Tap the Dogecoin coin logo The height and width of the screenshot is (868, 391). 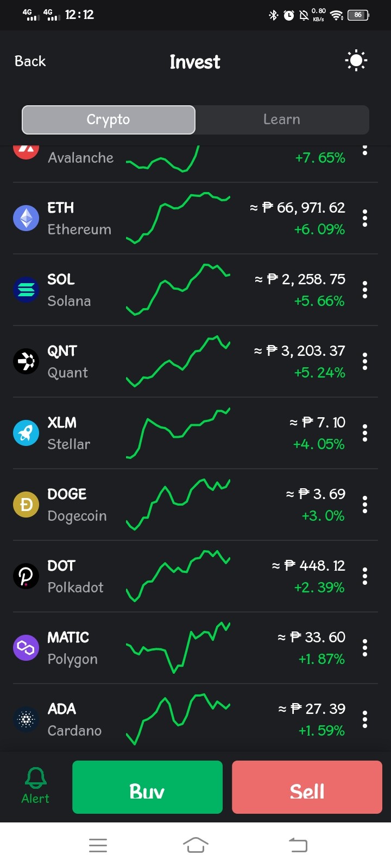tap(26, 505)
